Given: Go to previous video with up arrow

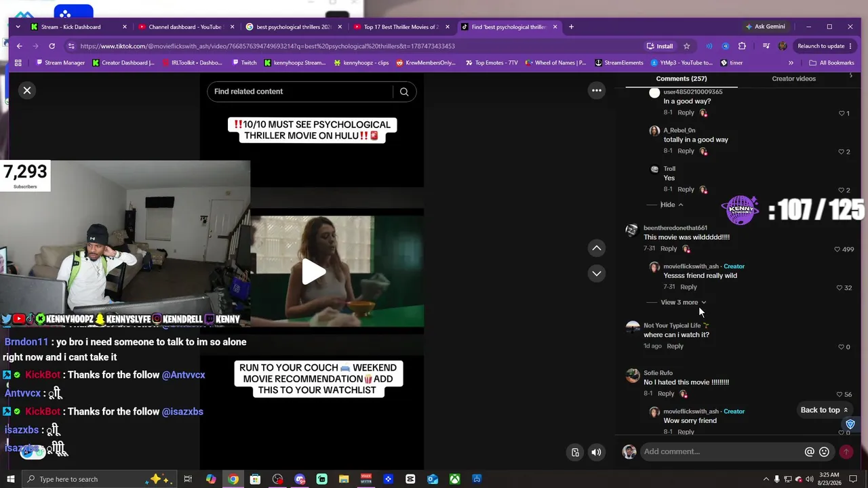Looking at the screenshot, I should 597,248.
